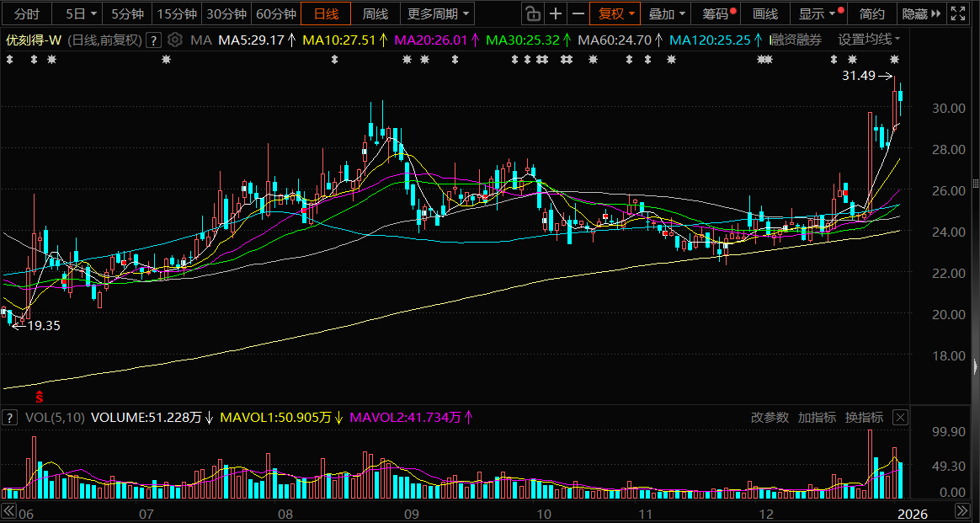The image size is (980, 523).
Task: Expand the 更多周期 dropdown
Action: (437, 13)
